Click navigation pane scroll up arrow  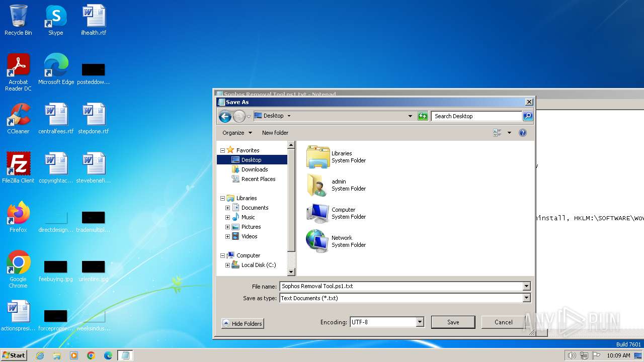tap(291, 145)
